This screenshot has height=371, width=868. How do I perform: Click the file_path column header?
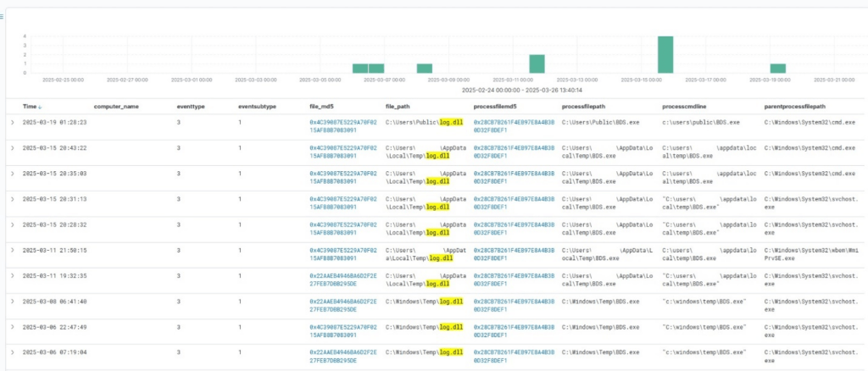click(x=398, y=107)
